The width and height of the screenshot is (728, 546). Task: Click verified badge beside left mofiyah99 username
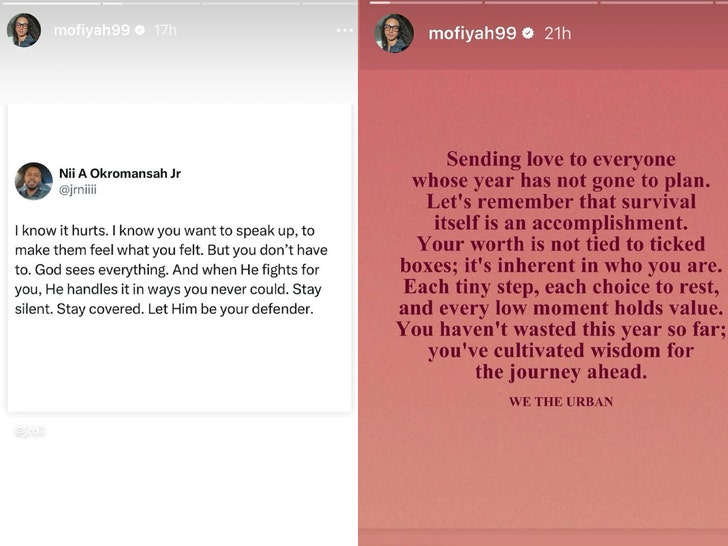[x=139, y=31]
